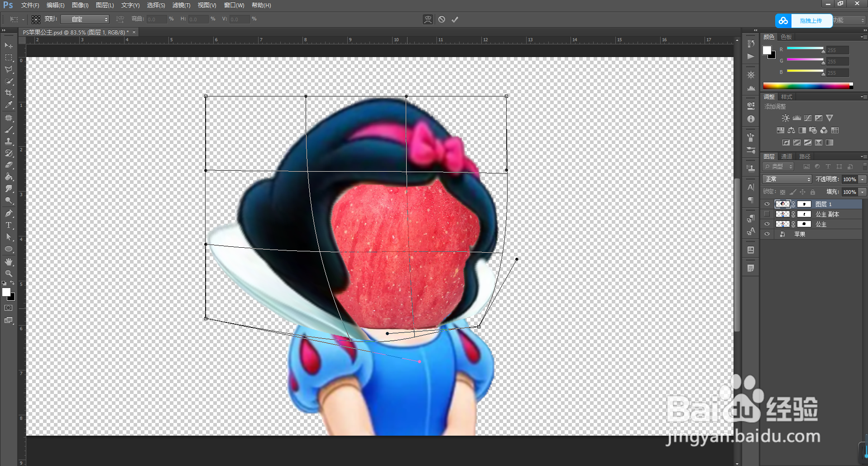Hide the 苹果 layer
This screenshot has height=466, width=868.
767,234
